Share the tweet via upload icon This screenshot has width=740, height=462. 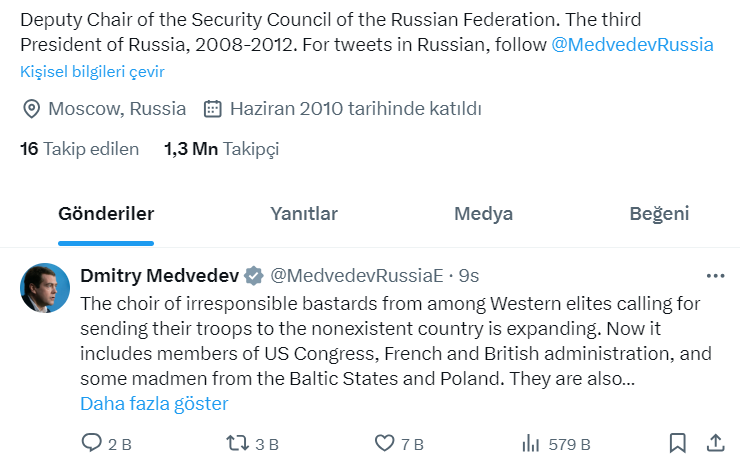[x=715, y=443]
